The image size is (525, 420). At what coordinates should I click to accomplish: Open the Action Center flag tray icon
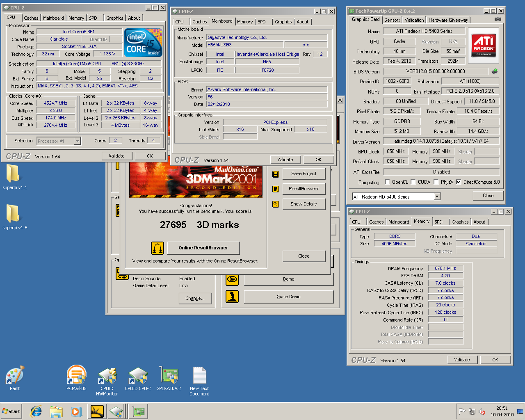462,411
